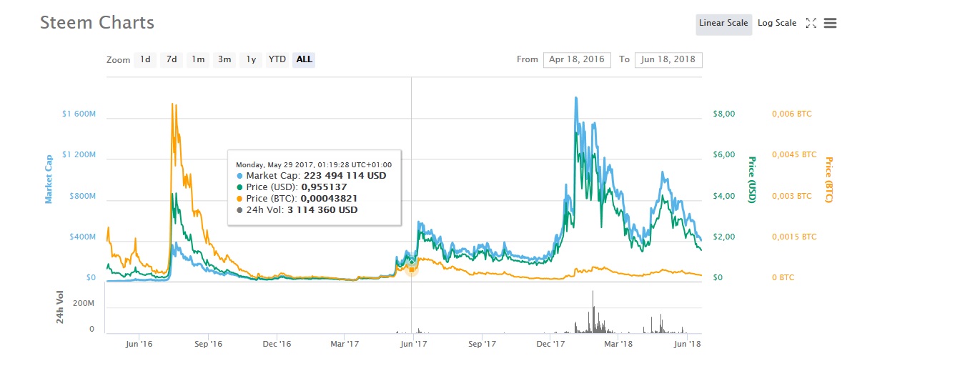Click the orange BTC price marker on chart
The image size is (980, 386).
coord(412,269)
